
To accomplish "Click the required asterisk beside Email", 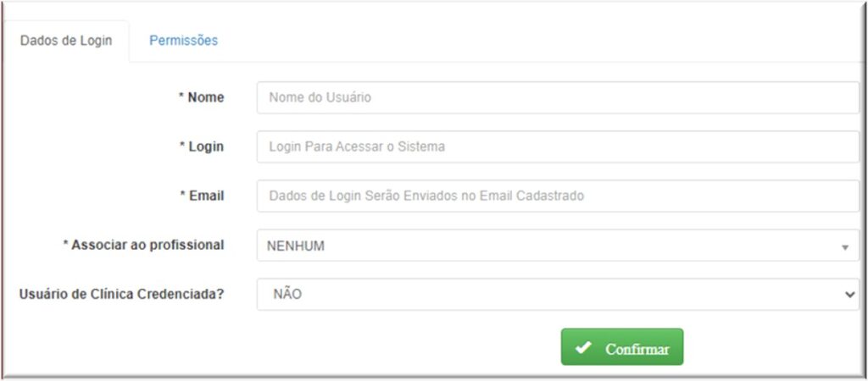I will [x=182, y=196].
